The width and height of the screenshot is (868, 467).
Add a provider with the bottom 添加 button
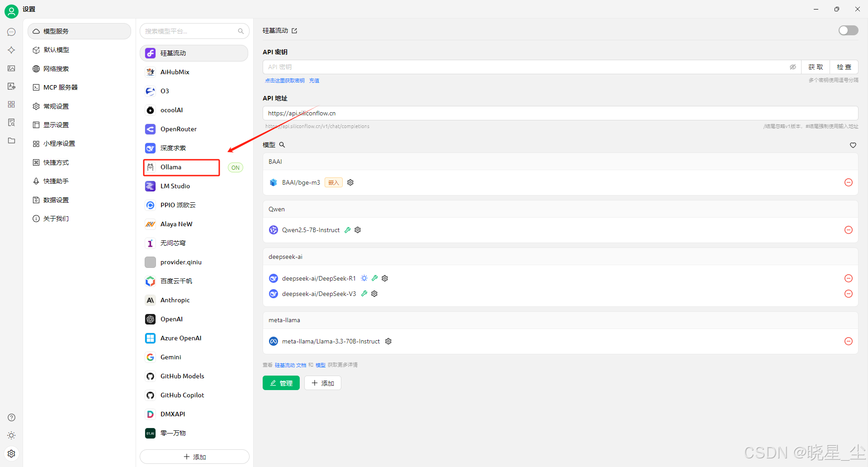(194, 457)
